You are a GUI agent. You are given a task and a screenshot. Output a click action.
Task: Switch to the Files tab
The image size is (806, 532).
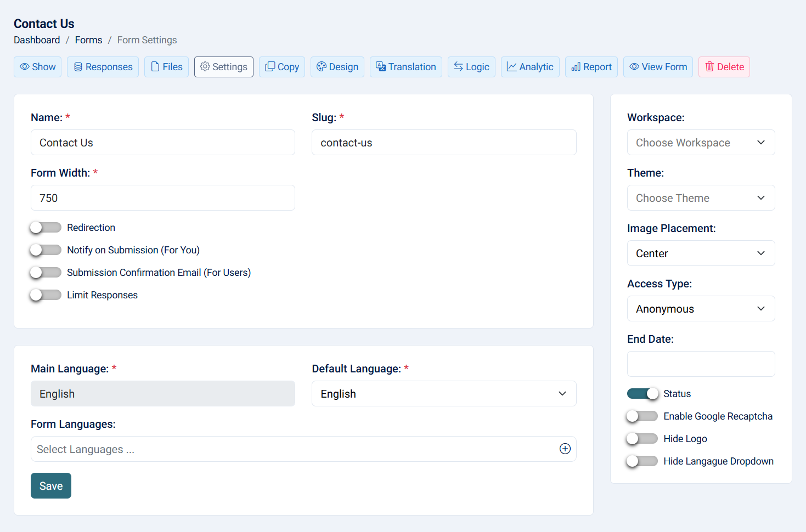167,67
